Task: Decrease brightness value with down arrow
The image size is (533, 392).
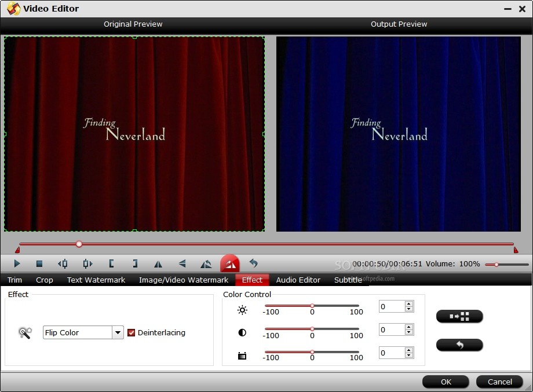Action: tap(409, 309)
